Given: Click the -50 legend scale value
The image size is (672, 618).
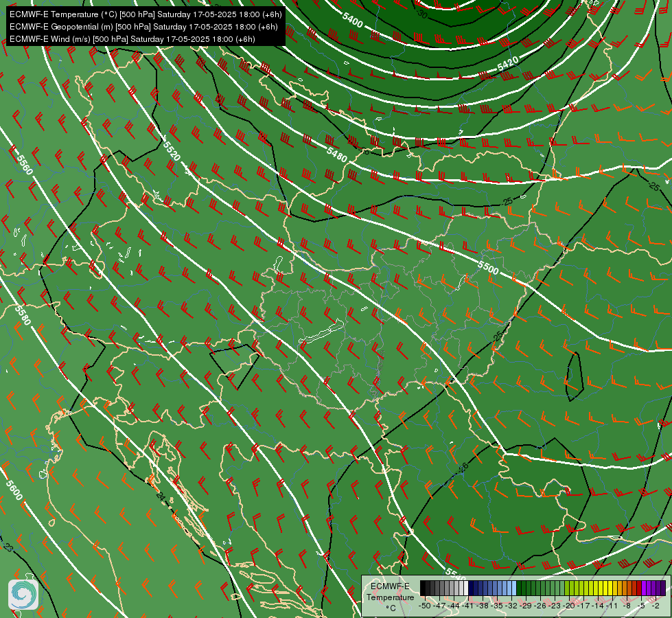Looking at the screenshot, I should 424,606.
